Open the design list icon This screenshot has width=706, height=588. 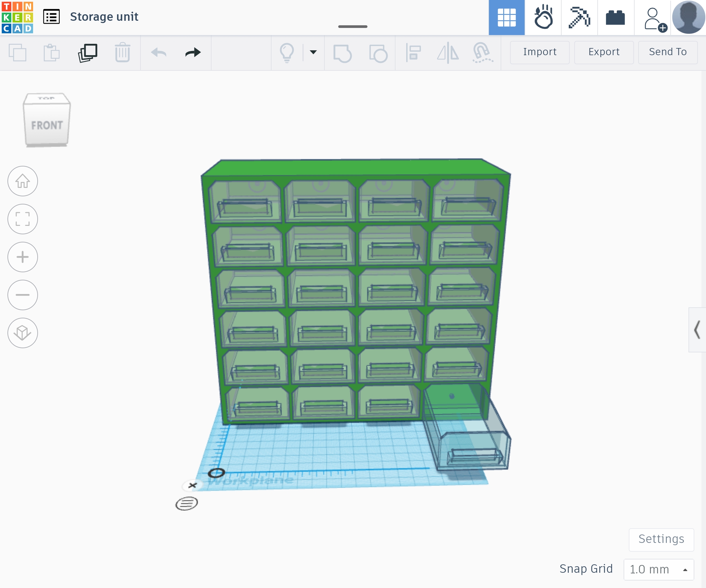tap(52, 17)
